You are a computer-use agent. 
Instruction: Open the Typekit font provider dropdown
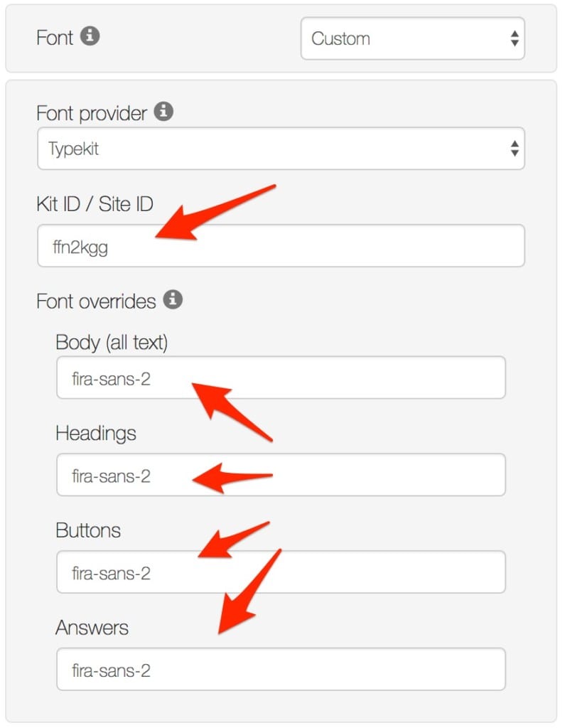(x=281, y=149)
